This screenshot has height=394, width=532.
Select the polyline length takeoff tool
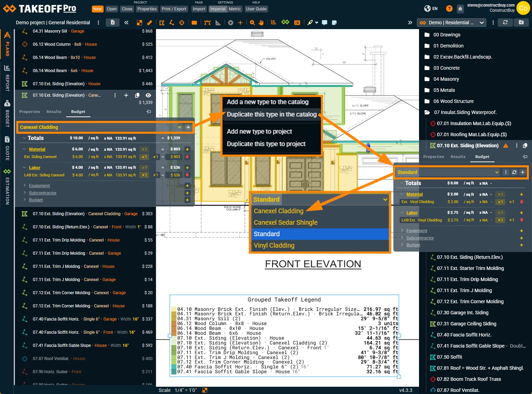coord(172,23)
